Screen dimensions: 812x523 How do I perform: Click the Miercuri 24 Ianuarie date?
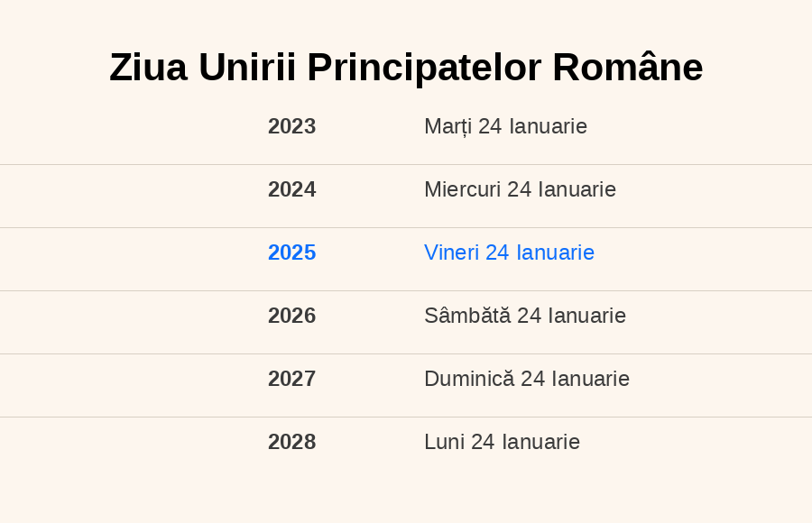(520, 189)
